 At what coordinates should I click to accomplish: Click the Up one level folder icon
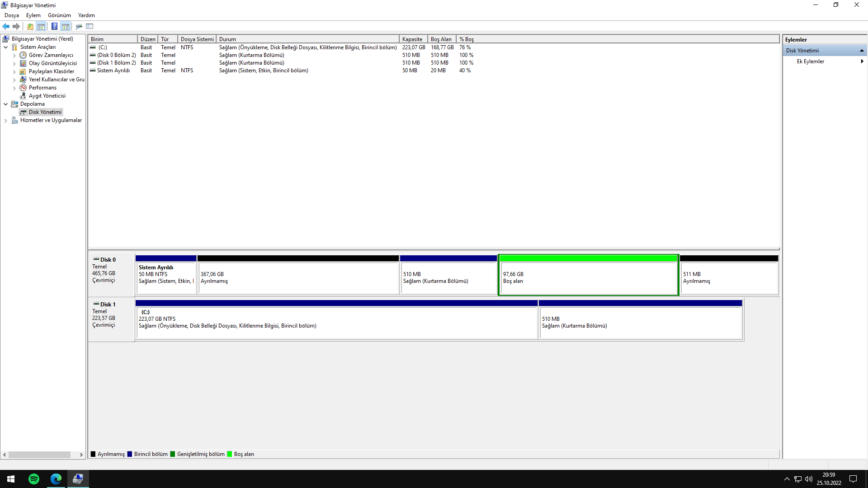click(30, 26)
